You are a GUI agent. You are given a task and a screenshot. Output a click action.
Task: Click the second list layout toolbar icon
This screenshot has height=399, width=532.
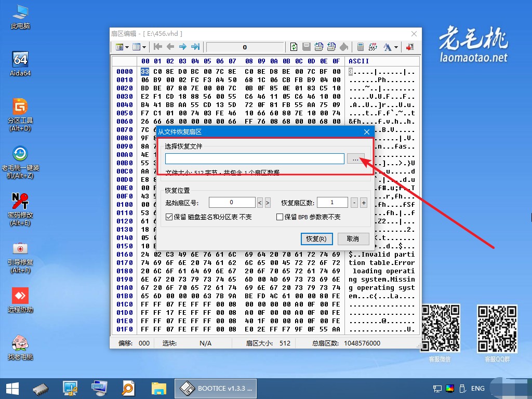[136, 47]
